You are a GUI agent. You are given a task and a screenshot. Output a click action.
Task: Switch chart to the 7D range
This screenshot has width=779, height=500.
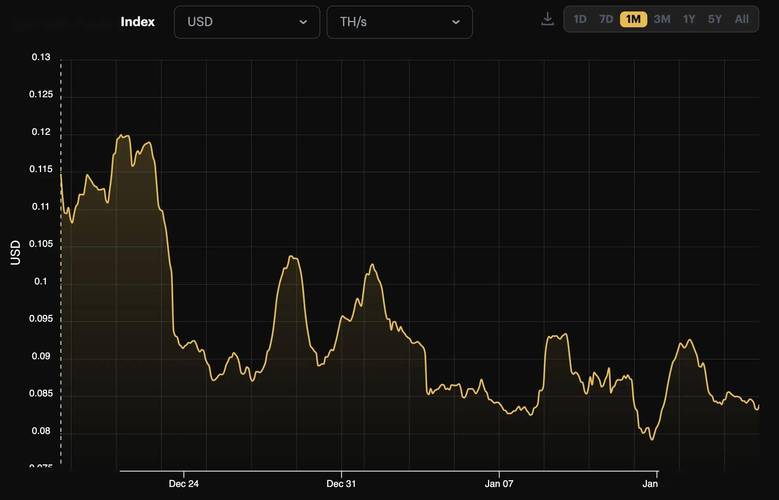point(606,19)
